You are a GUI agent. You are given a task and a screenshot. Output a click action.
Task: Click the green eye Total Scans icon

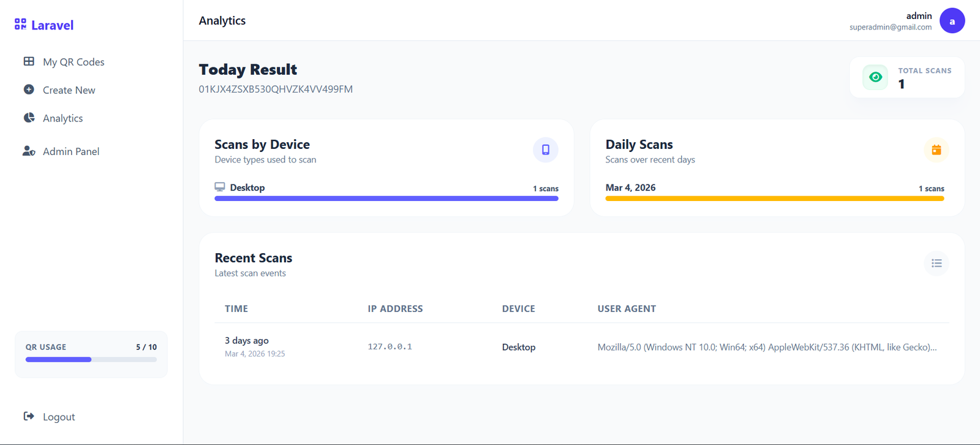(875, 77)
